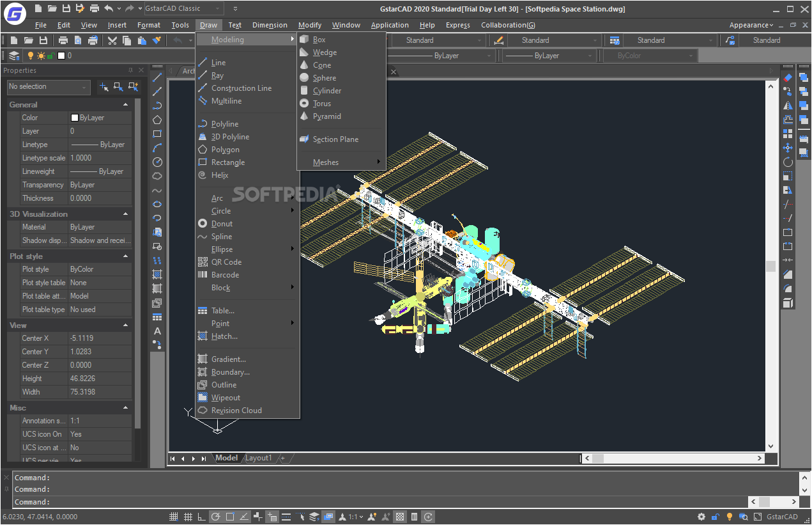This screenshot has width=812, height=525.
Task: Click the Paste icon in standard toolbar
Action: click(142, 40)
